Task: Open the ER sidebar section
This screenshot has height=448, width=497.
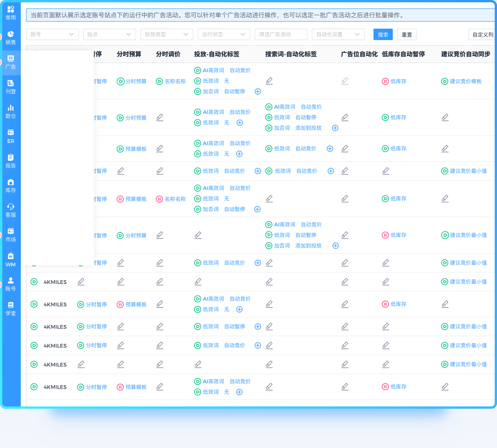Action: 11,137
